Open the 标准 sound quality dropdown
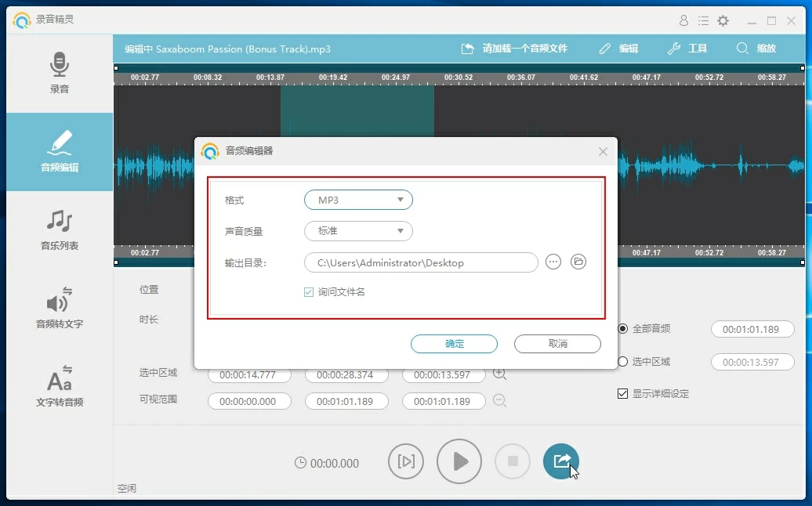Screen dimensions: 812x506 tap(358, 231)
